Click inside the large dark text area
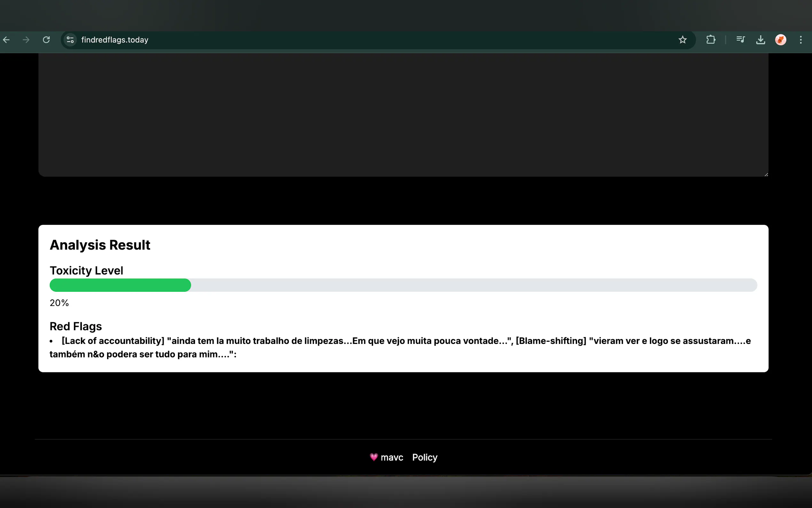812x508 pixels. click(403, 114)
